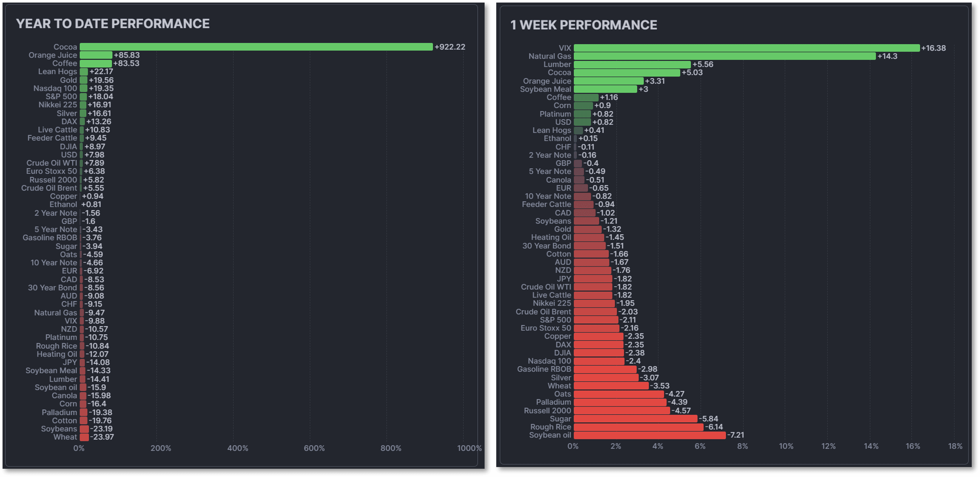Click the Year To Date Performance title
The width and height of the screenshot is (980, 477).
tap(113, 24)
